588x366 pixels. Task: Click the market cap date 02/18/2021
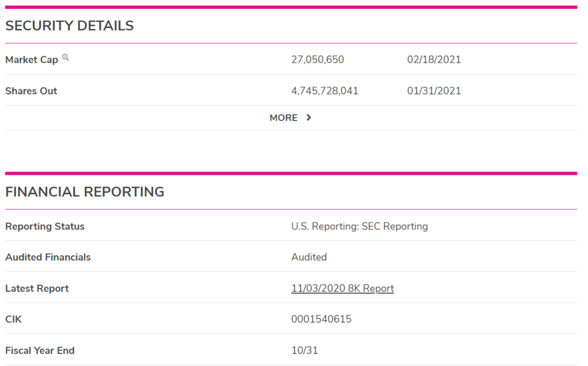click(x=434, y=59)
